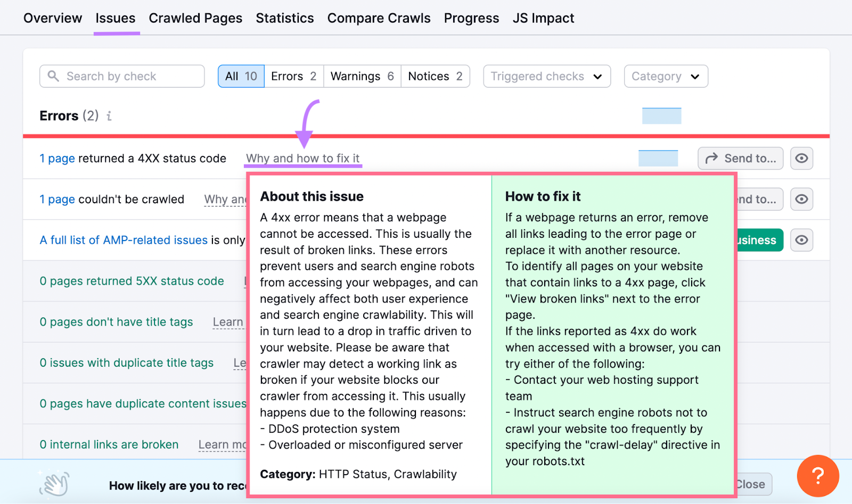The image size is (852, 504).
Task: Click Learn link beside pages don't have title tags
Action: (228, 322)
